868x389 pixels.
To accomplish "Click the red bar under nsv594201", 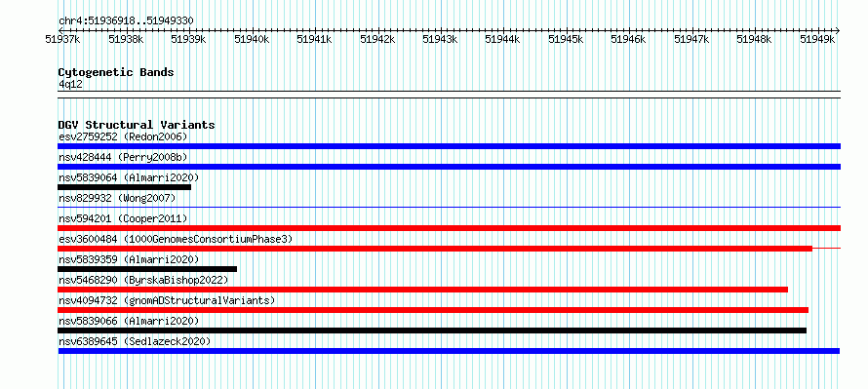I will point(449,228).
